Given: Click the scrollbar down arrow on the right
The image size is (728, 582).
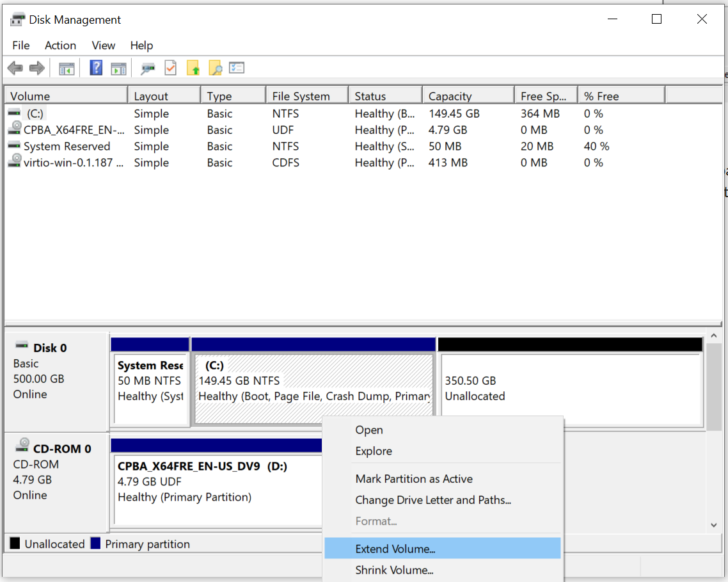Looking at the screenshot, I should (713, 524).
